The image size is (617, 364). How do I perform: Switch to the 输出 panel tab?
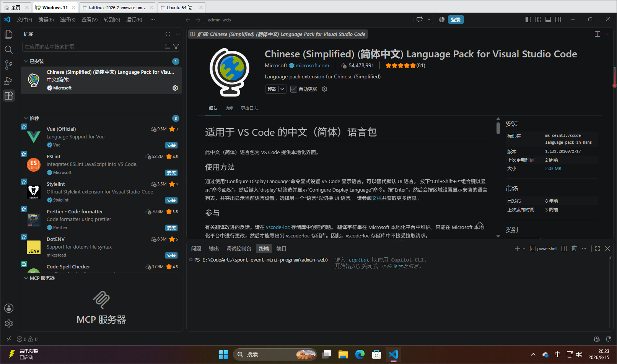click(214, 249)
